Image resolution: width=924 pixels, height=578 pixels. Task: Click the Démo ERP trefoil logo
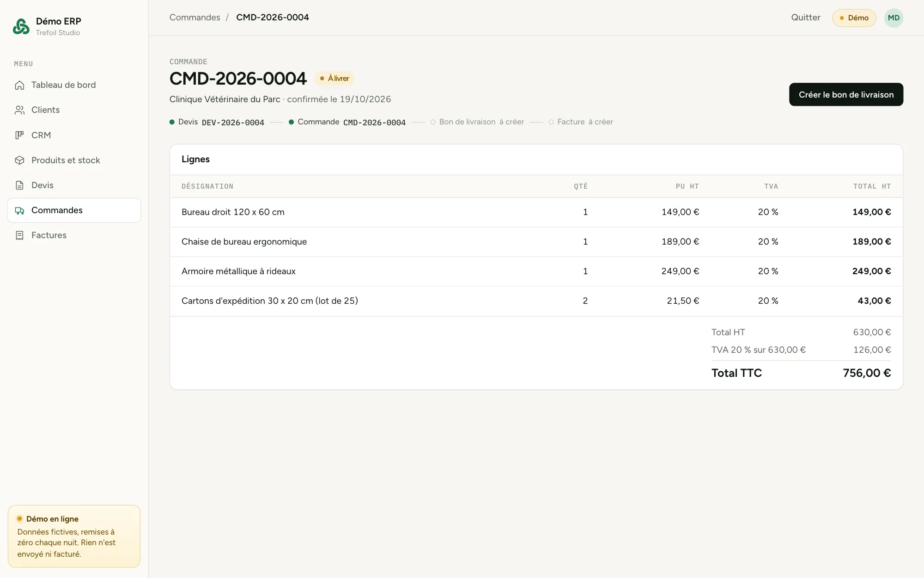(x=21, y=26)
